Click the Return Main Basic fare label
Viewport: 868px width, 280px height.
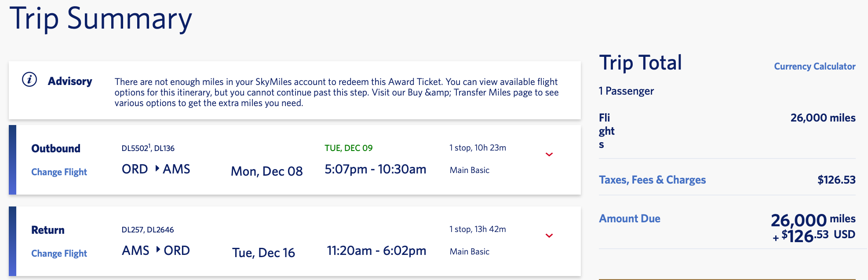(469, 252)
